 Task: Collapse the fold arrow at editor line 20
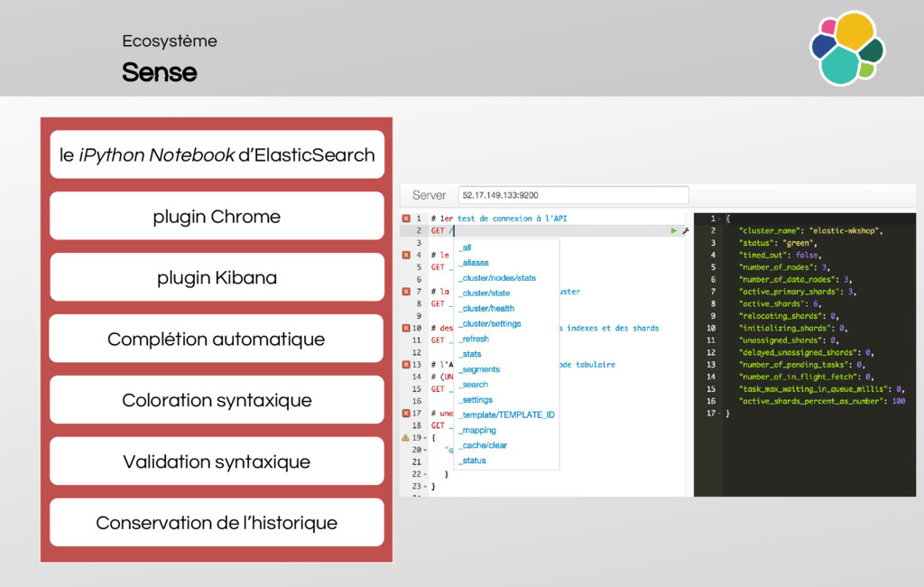426,450
